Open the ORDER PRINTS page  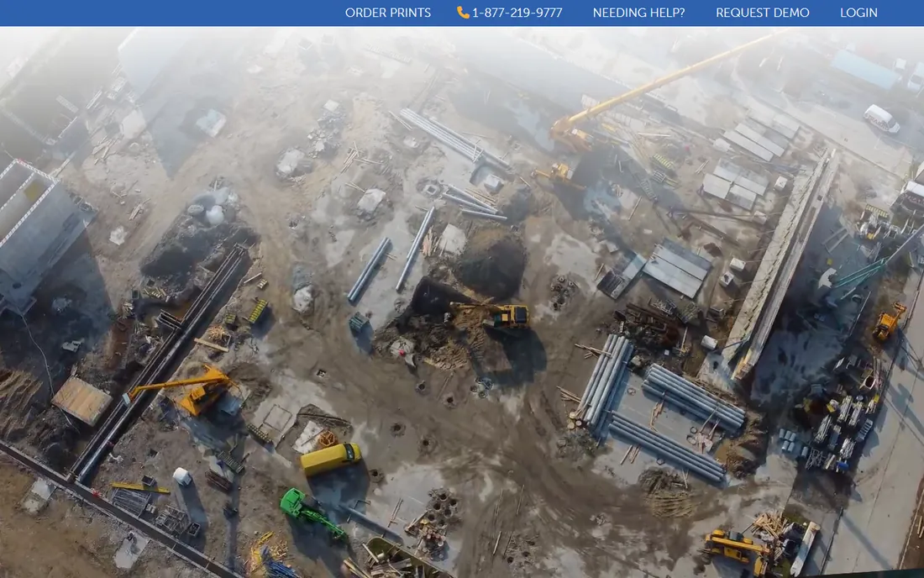(388, 13)
